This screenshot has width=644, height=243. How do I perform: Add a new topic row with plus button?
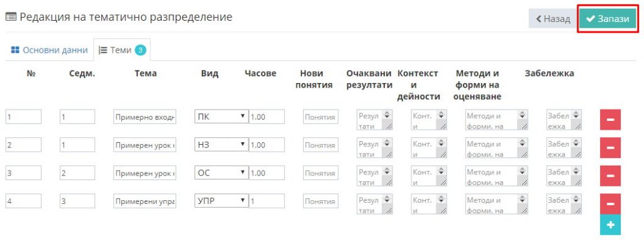pos(610,225)
